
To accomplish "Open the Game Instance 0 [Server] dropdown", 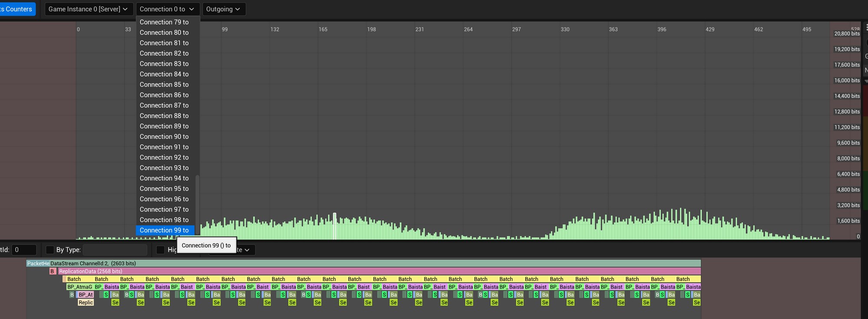I will point(89,9).
